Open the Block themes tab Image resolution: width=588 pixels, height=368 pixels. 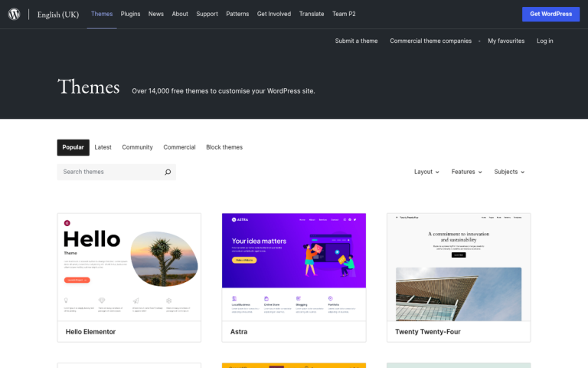point(224,147)
